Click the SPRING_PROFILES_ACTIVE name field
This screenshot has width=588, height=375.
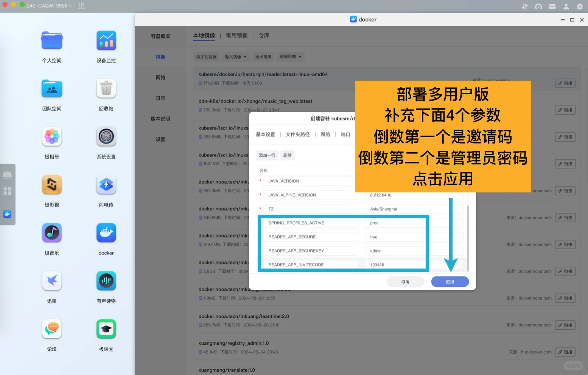tap(311, 223)
